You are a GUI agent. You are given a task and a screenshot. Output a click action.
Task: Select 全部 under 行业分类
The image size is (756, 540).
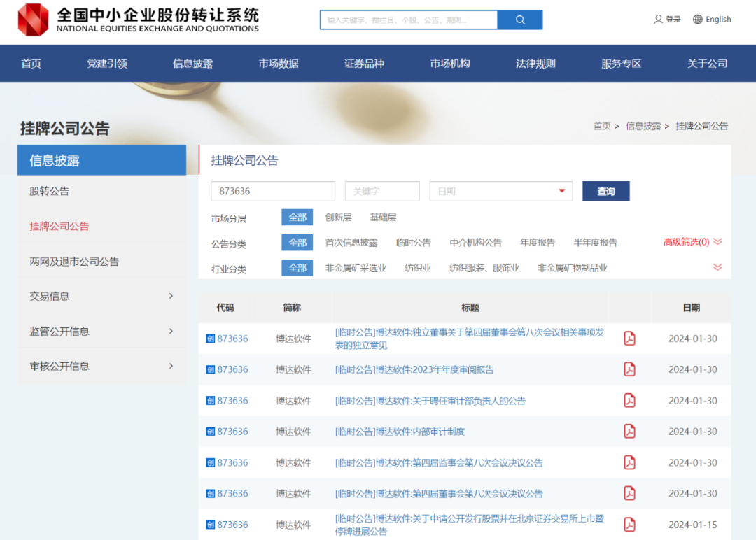tap(297, 268)
